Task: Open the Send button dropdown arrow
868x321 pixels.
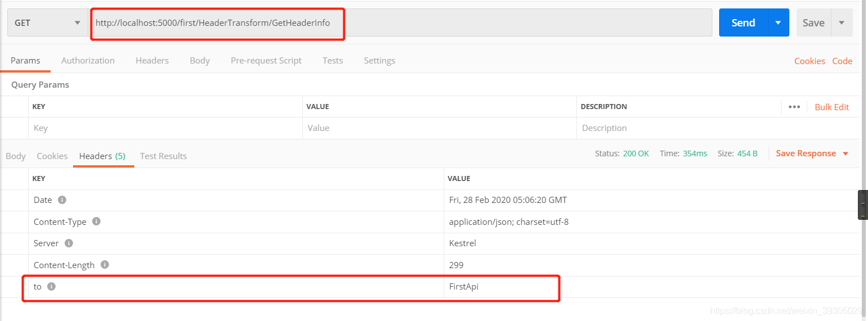Action: point(778,23)
